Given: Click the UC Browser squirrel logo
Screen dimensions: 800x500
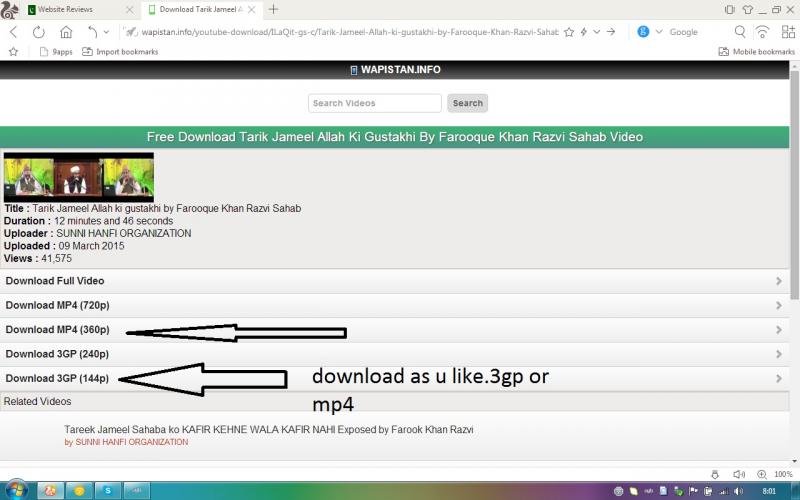Looking at the screenshot, I should 10,10.
